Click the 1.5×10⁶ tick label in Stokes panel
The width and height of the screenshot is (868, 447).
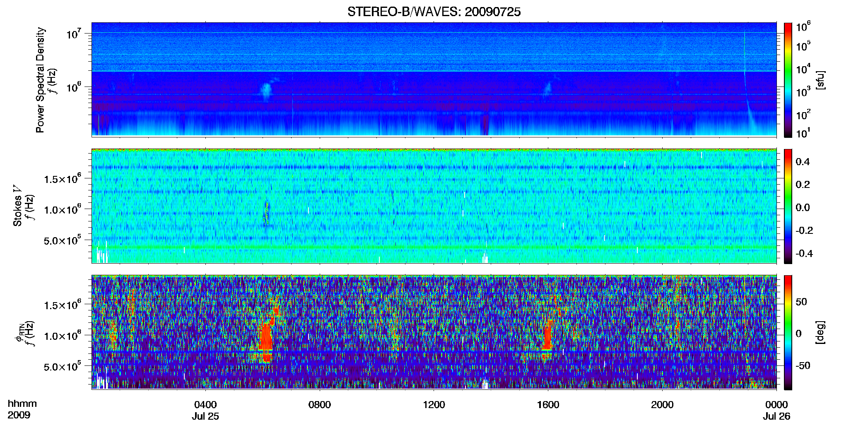63,178
